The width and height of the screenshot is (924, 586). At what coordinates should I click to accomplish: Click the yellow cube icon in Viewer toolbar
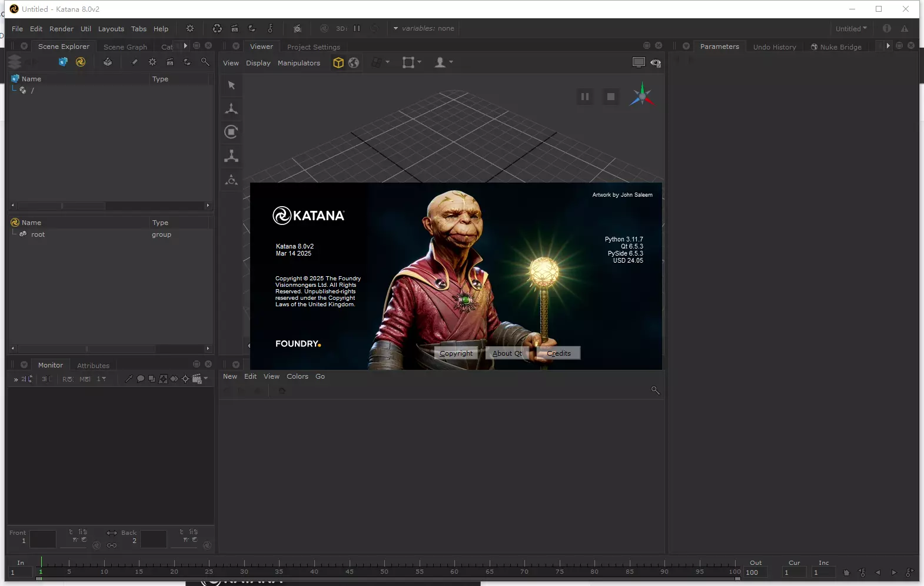point(338,63)
